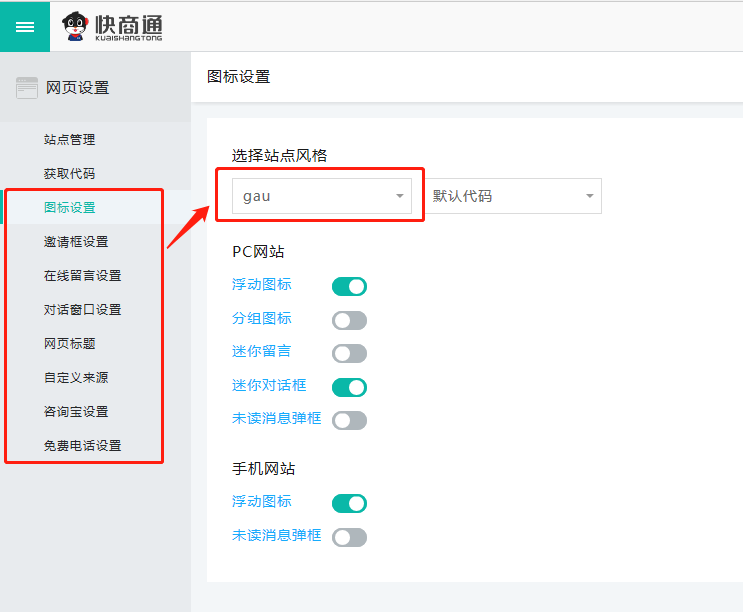Screen dimensions: 743x612
Task: Click the Kuaishangtong logo
Action: tap(112, 26)
